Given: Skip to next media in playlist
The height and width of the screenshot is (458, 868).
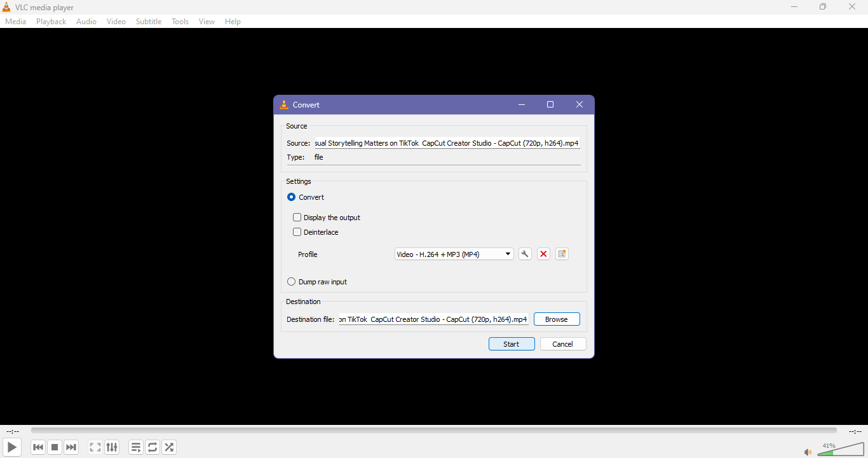Looking at the screenshot, I should [71, 447].
